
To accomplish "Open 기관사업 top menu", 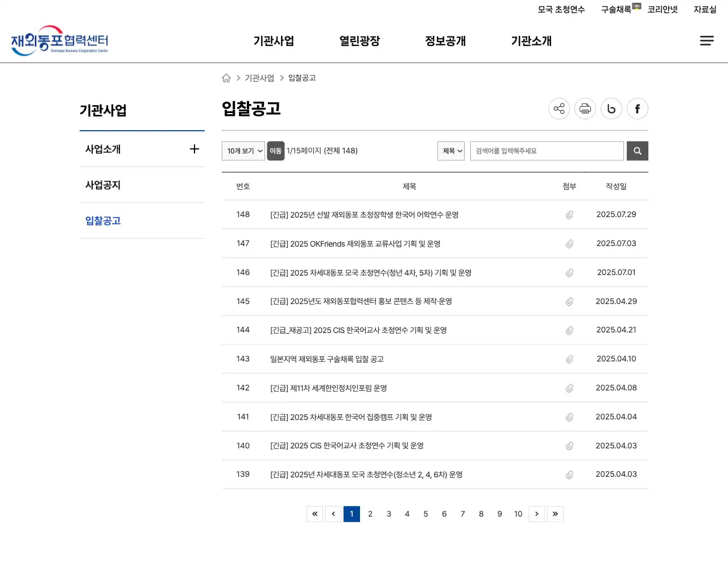I will tap(274, 41).
